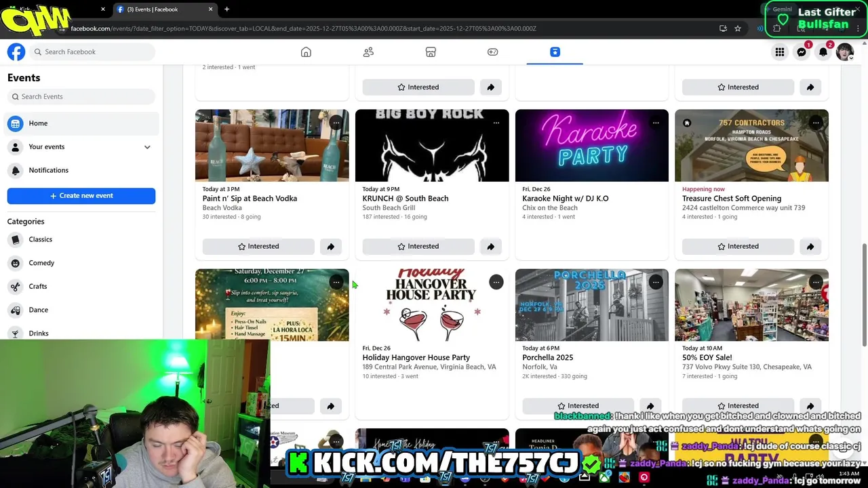Mark Interested for Paint n' Sip event
The height and width of the screenshot is (488, 868).
[x=258, y=246]
